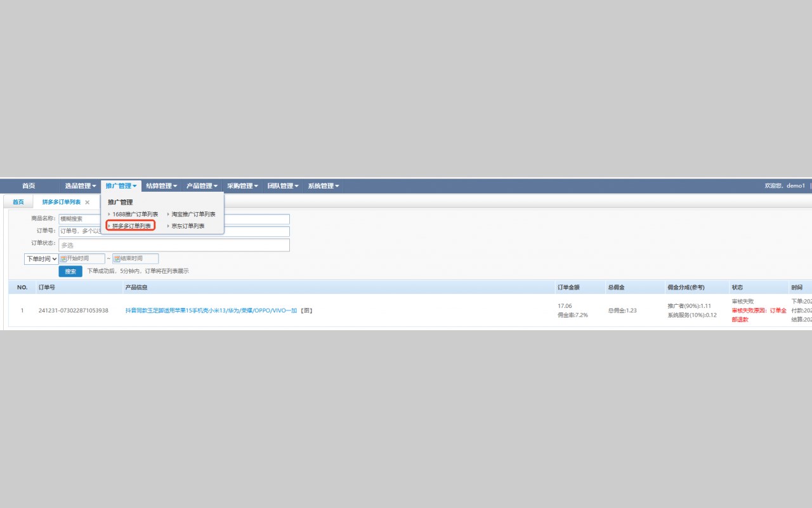Collapse the 推广管理 menu
The width and height of the screenshot is (812, 508).
(x=121, y=186)
